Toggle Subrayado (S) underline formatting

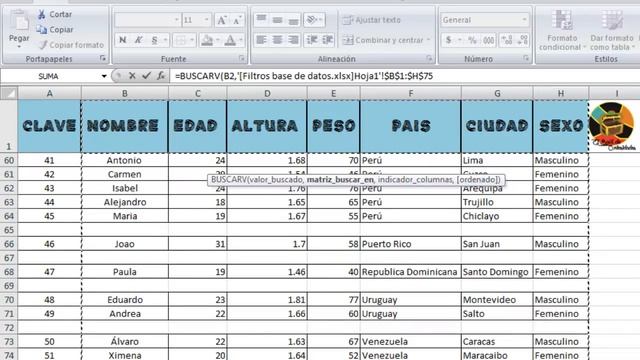154,40
